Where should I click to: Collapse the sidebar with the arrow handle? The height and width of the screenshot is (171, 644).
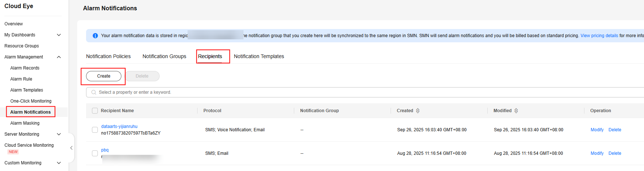(x=71, y=148)
